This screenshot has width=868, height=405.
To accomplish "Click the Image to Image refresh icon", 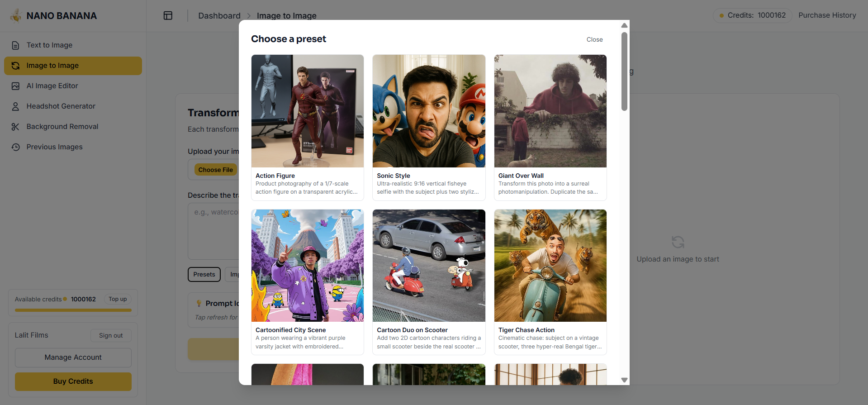I will tap(15, 66).
